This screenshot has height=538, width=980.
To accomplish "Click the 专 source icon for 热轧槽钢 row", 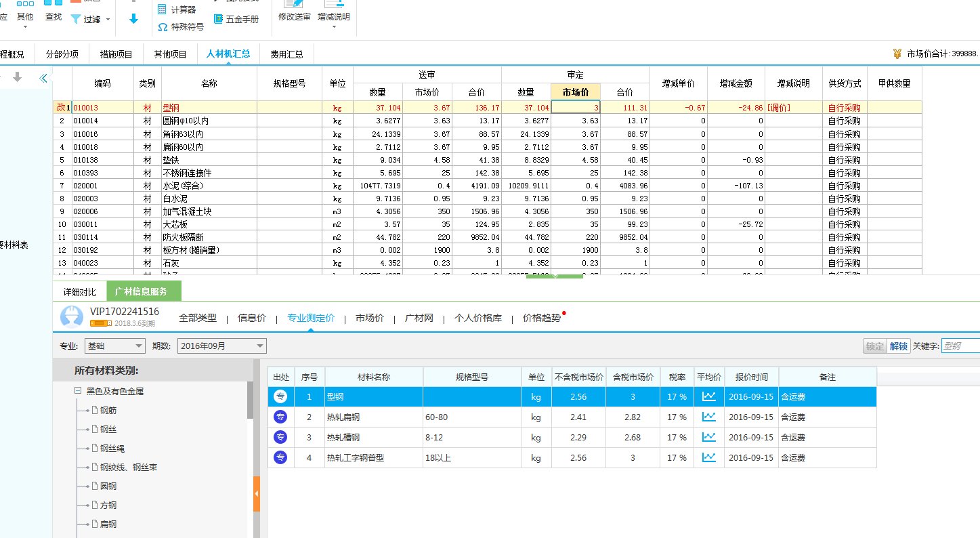I will [x=280, y=437].
